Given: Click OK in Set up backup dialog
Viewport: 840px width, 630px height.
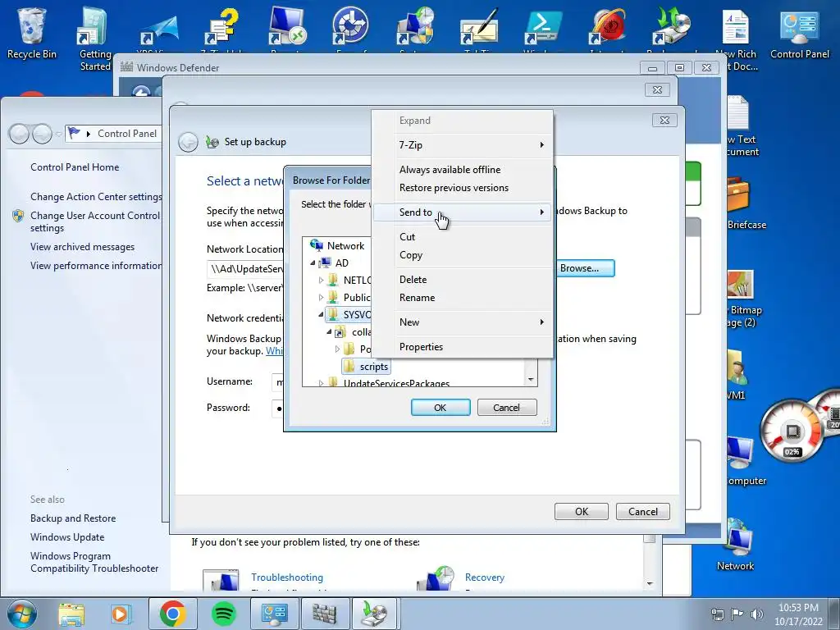Looking at the screenshot, I should (x=582, y=512).
